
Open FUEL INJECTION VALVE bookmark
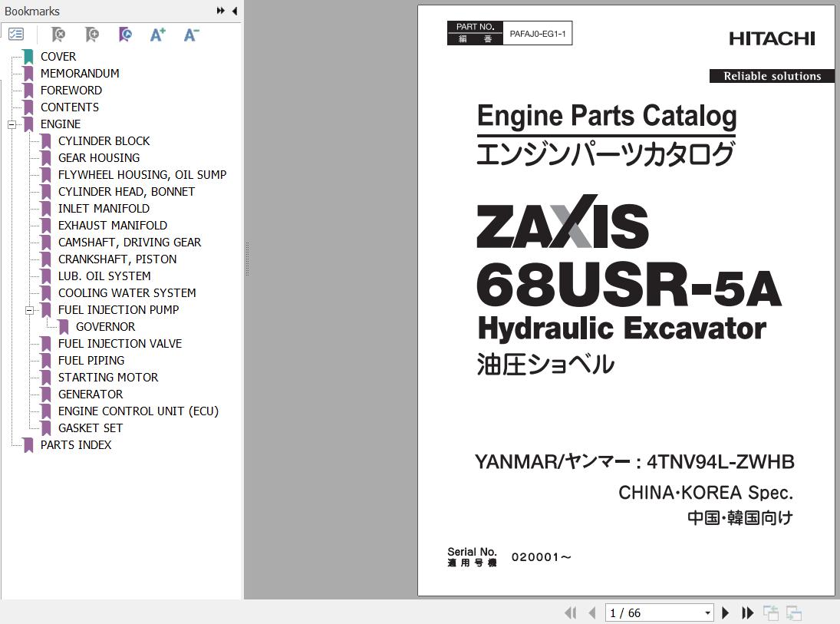click(x=120, y=344)
